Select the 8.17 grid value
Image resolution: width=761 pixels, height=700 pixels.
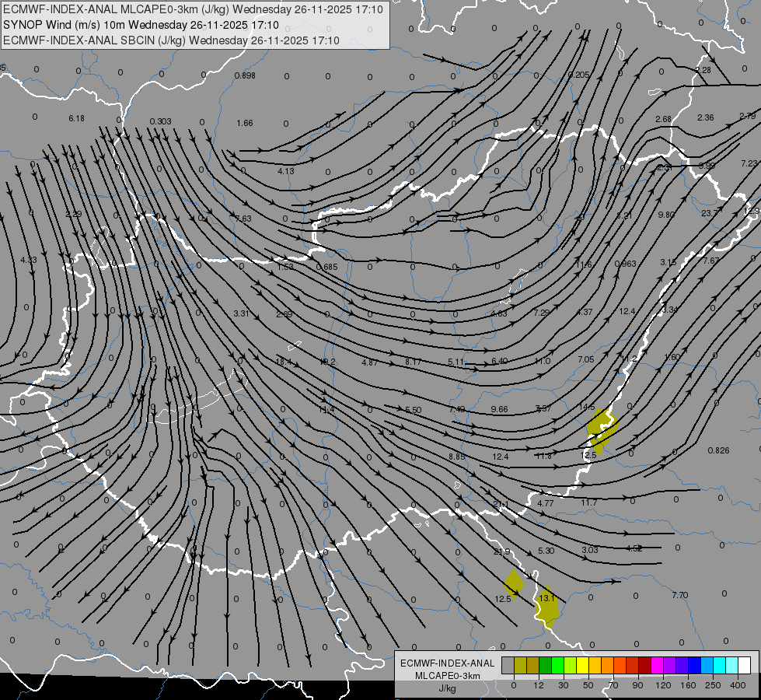click(413, 362)
